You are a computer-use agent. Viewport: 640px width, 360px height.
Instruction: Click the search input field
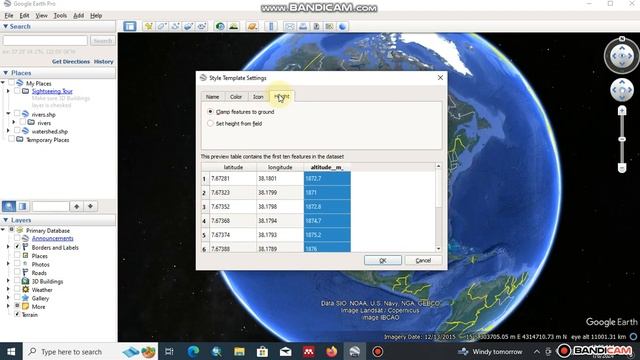point(45,40)
